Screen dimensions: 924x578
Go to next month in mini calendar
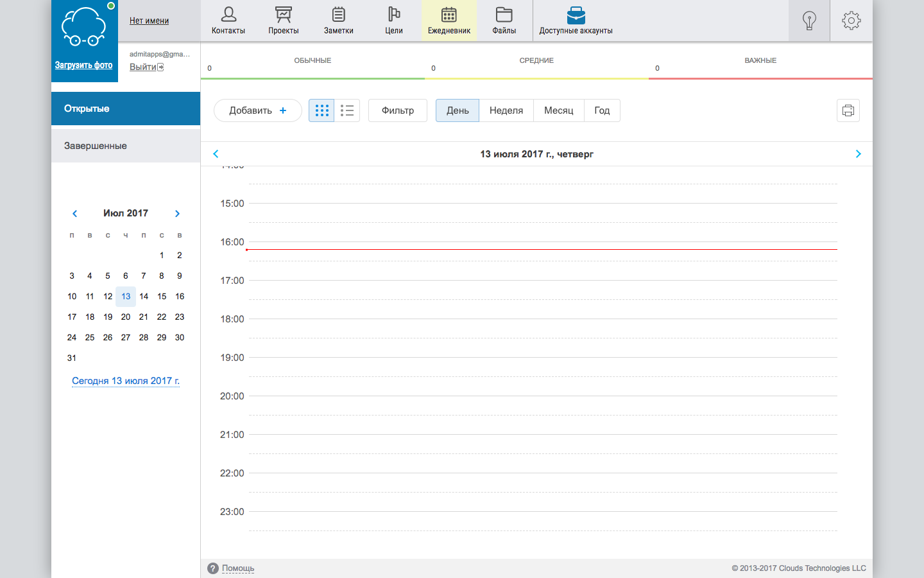coord(177,213)
